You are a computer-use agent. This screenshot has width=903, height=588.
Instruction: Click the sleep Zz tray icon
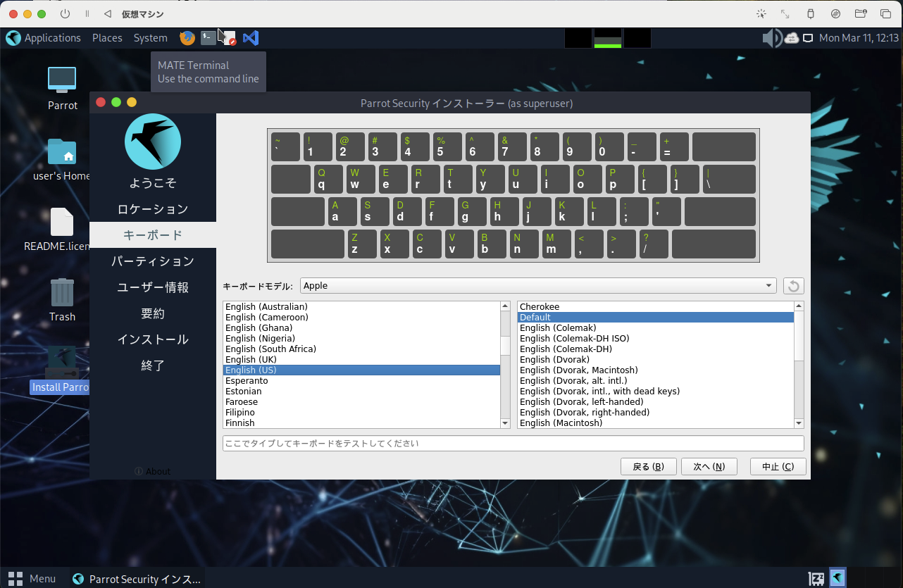point(817,577)
